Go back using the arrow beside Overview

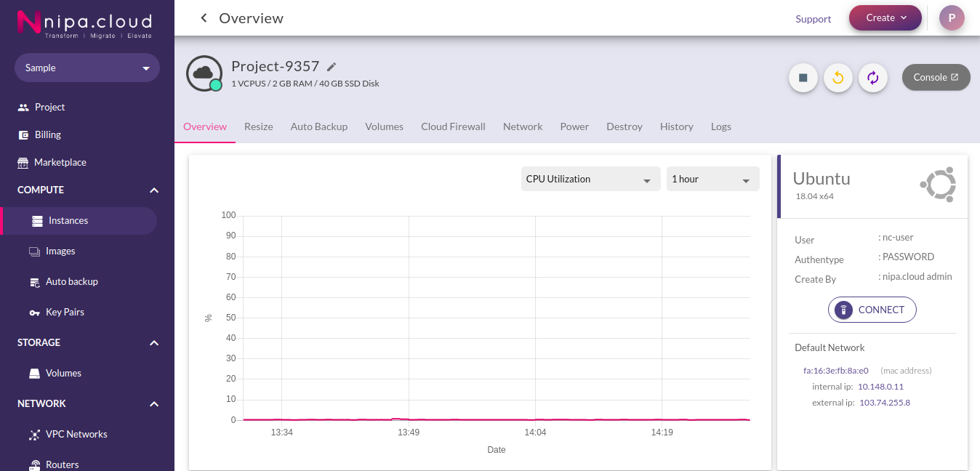[x=204, y=18]
